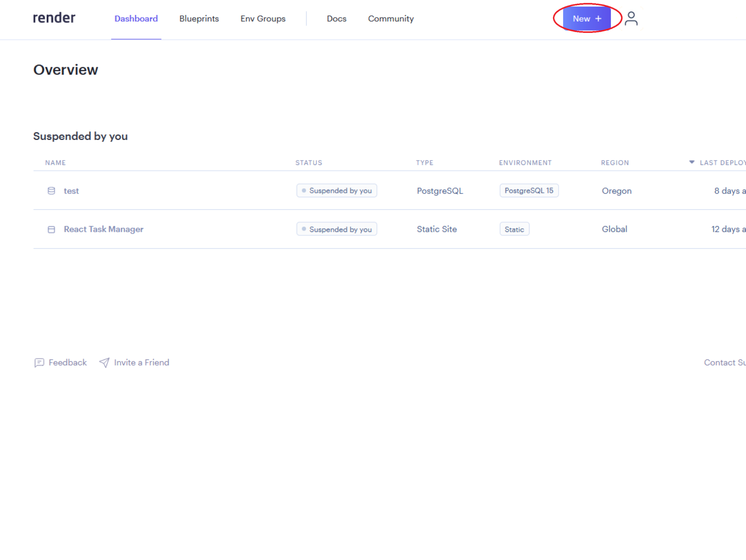Switch to the Blueprints tab

point(199,19)
